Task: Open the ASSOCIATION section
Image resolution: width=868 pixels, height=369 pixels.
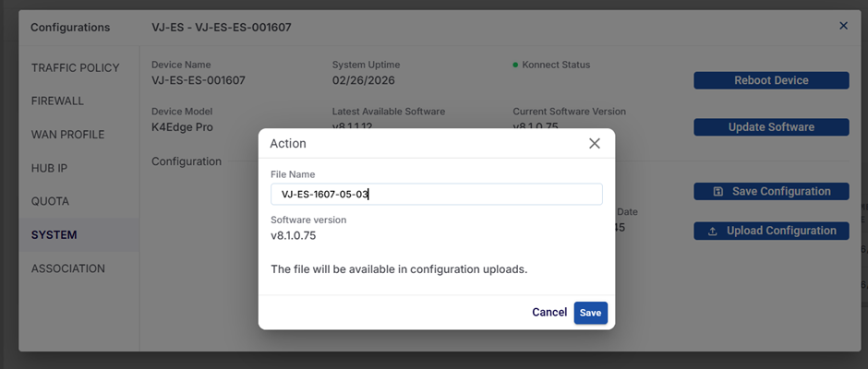Action: click(68, 268)
